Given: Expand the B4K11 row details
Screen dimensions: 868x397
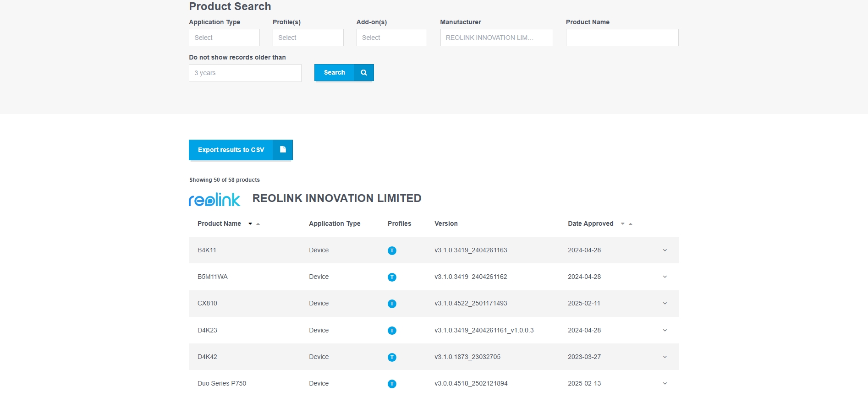Looking at the screenshot, I should [x=665, y=250].
